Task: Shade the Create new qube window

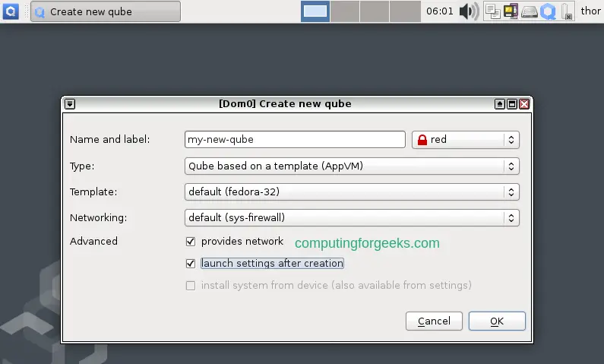Action: point(500,104)
